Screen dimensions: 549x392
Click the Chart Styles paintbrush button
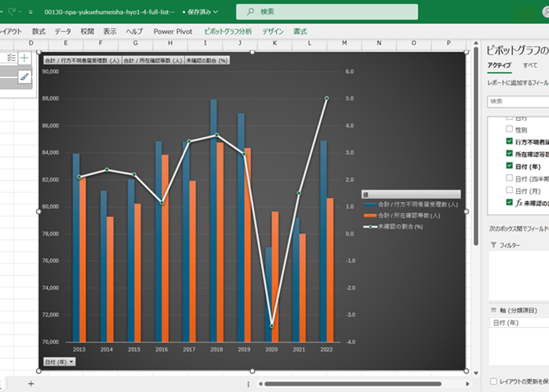(x=24, y=76)
